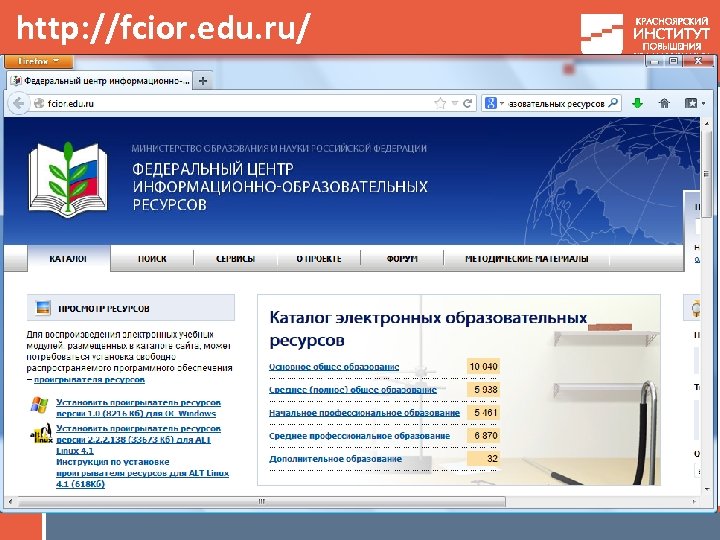Install resource player for Windows link
This screenshot has height=540, width=720.
coord(138,408)
